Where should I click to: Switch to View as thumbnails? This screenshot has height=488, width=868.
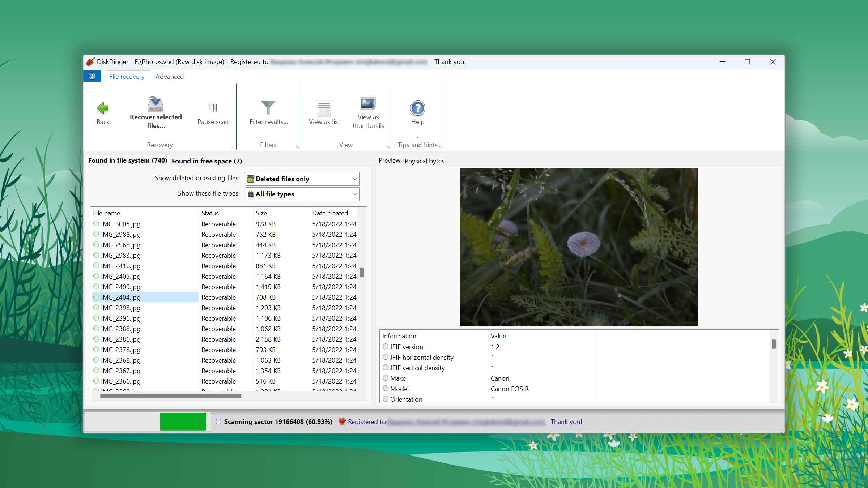(368, 104)
